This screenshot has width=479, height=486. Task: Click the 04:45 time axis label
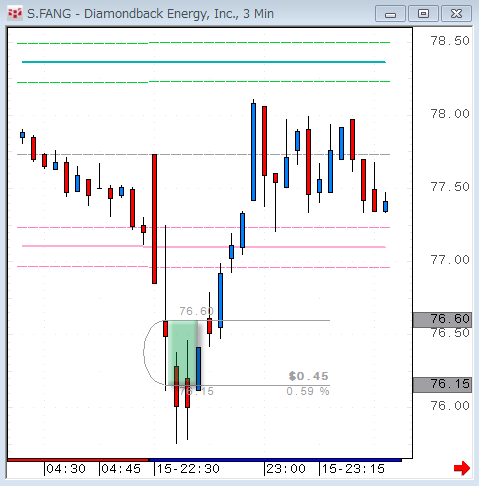click(121, 469)
